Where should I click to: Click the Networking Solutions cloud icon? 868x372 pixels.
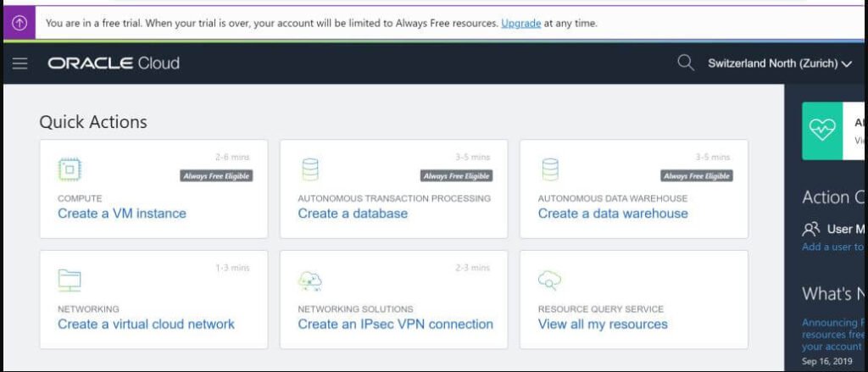(309, 280)
